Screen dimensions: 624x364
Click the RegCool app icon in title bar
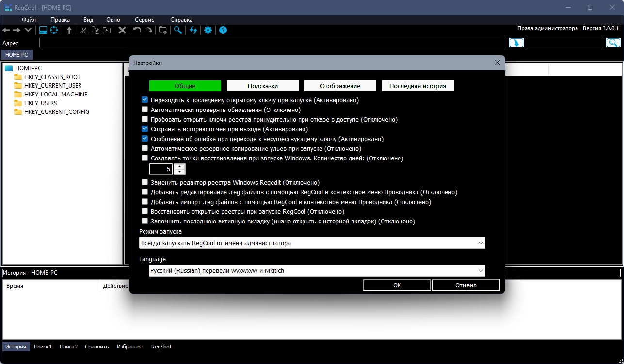[x=8, y=7]
